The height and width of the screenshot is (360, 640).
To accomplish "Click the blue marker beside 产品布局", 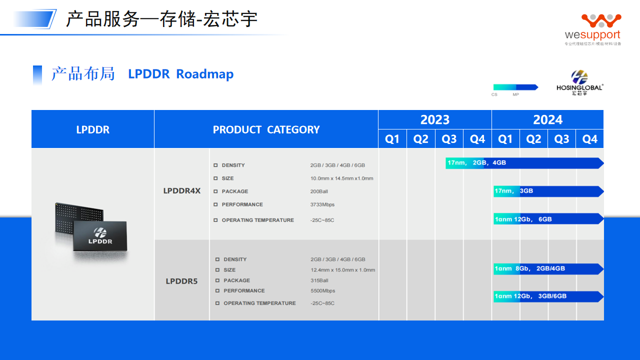I will coord(37,75).
